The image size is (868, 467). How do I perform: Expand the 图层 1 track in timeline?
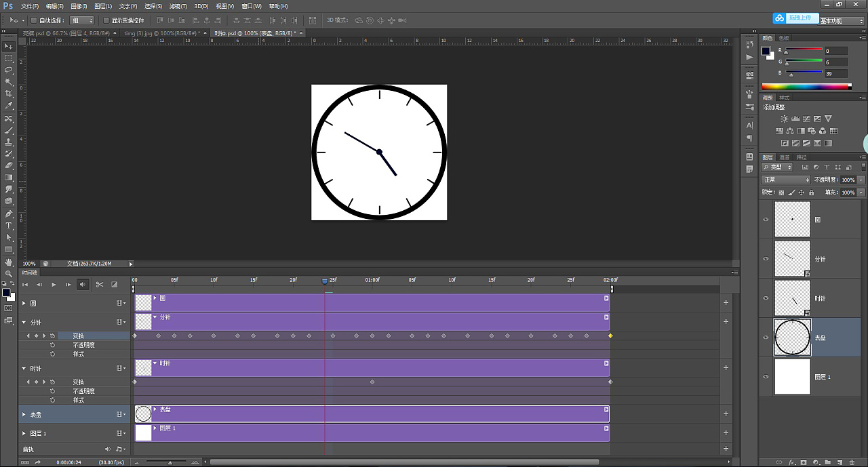coord(24,433)
